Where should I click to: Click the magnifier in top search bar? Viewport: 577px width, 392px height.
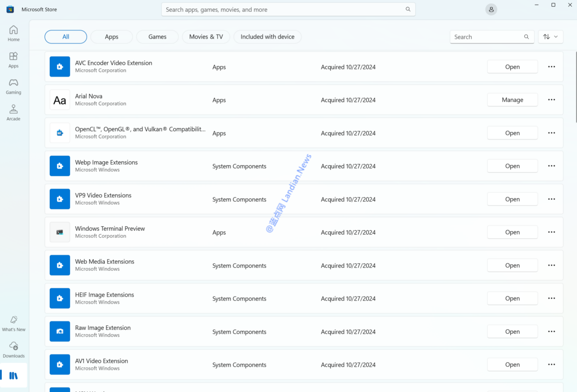point(408,9)
